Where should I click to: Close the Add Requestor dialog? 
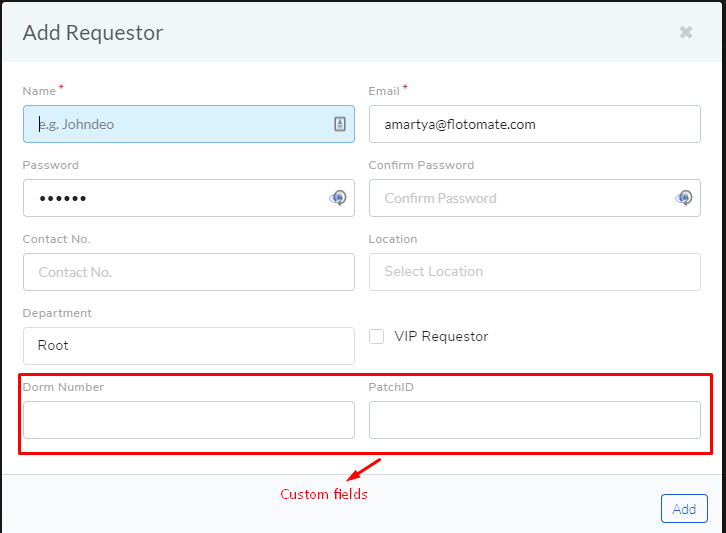686,32
